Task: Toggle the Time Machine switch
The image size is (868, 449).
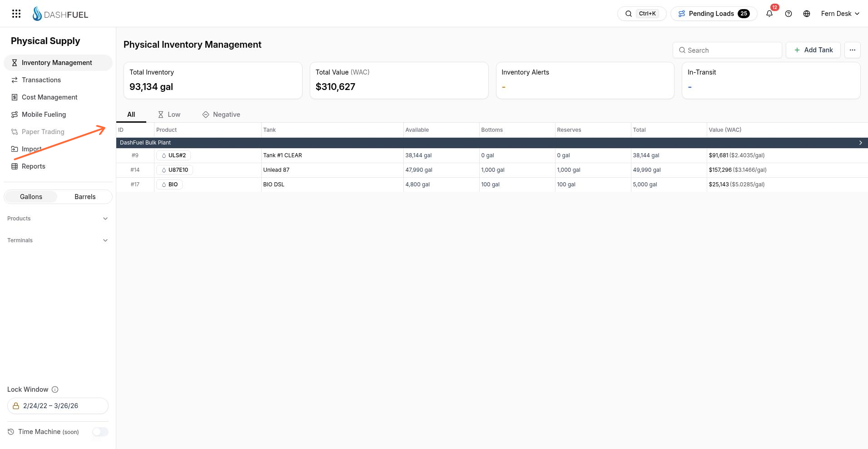Action: click(100, 432)
